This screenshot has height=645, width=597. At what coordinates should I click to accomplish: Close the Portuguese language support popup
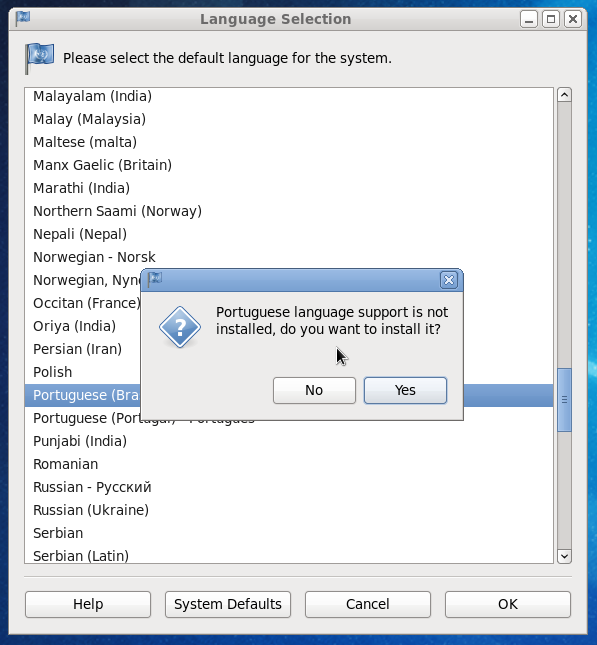point(448,280)
